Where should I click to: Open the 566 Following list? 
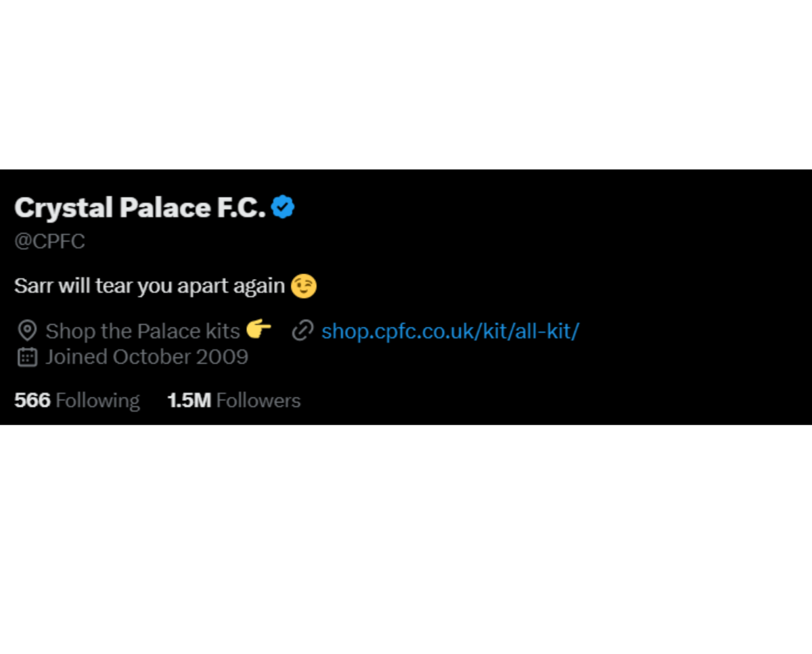click(77, 400)
